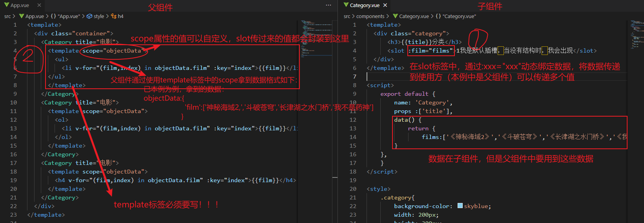Click line number 19 in Category.vue gutter

click(353, 180)
